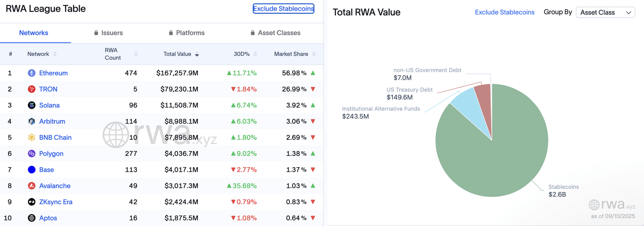The height and width of the screenshot is (226, 644).
Task: Click TRON's total value $79,230.1M
Action: click(179, 89)
